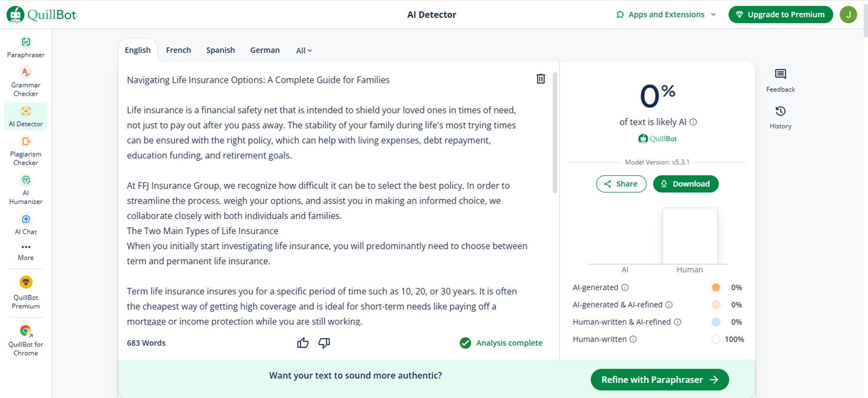Expand the All languages dropdown
868x398 pixels.
304,50
